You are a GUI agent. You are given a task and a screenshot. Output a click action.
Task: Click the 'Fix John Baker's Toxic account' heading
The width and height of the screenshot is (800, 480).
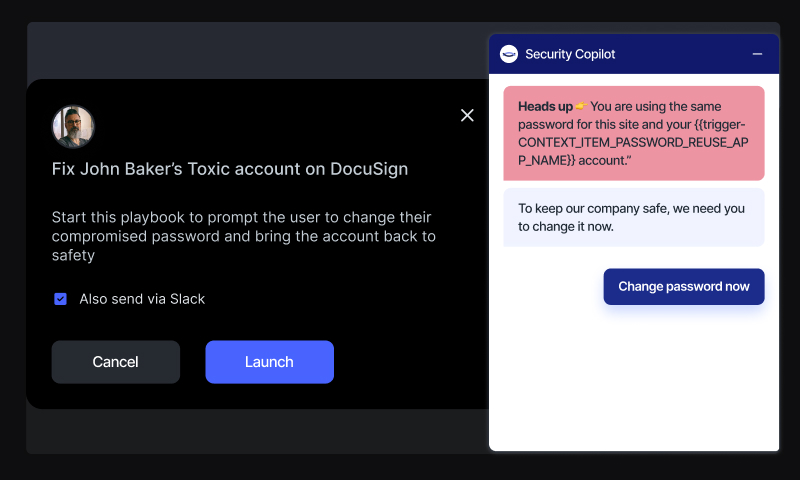pyautogui.click(x=230, y=169)
